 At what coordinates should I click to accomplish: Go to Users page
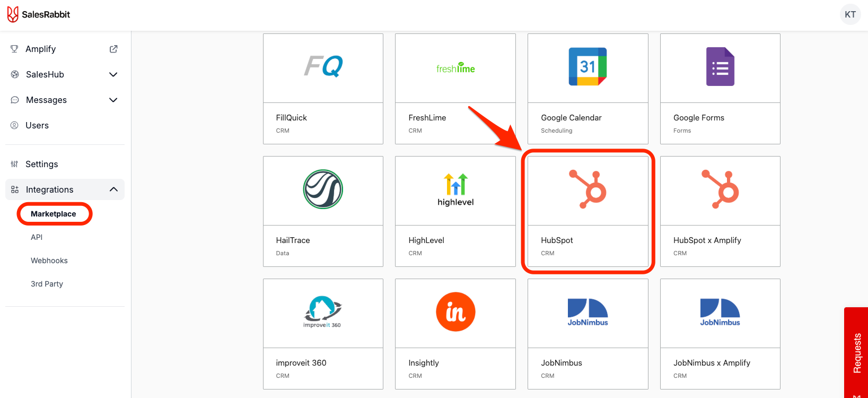click(65, 125)
